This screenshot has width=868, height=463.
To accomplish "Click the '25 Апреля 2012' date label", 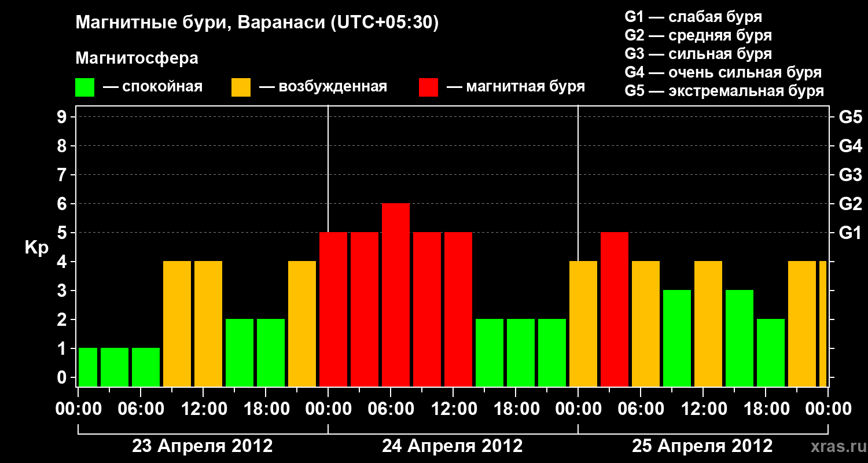I will pos(703,446).
